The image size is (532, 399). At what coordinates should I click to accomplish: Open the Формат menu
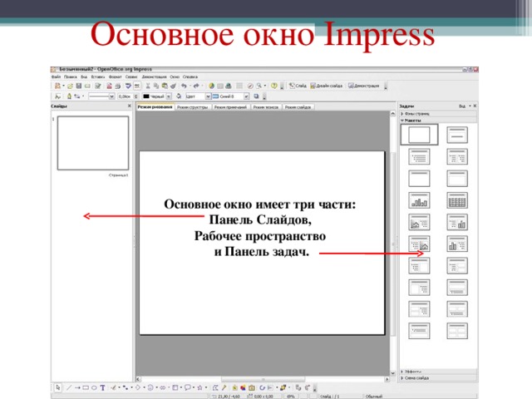pos(115,77)
